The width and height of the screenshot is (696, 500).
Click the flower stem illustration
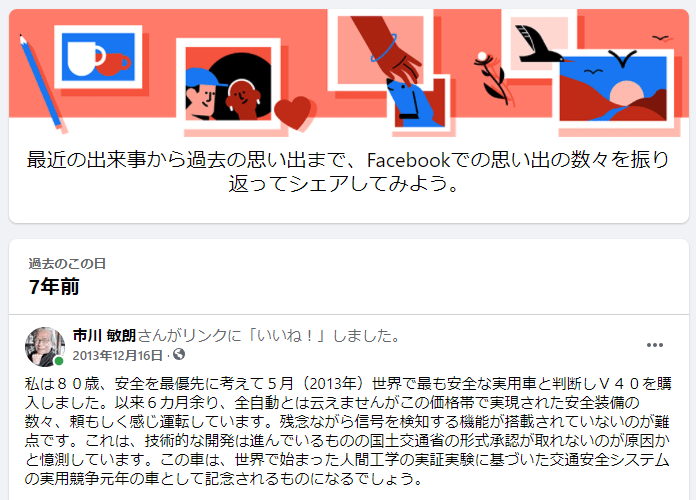point(492,79)
